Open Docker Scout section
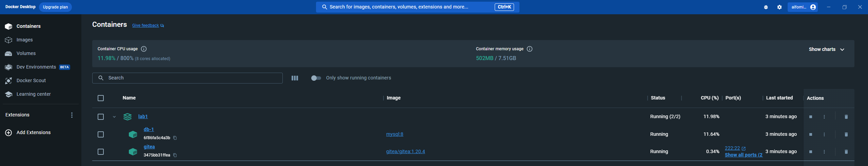 click(31, 80)
